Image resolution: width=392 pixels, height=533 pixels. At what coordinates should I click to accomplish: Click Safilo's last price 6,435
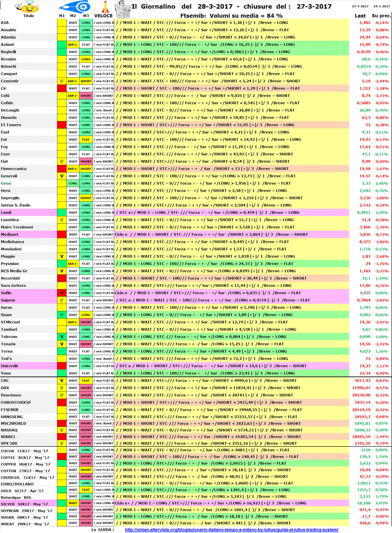pos(365,293)
